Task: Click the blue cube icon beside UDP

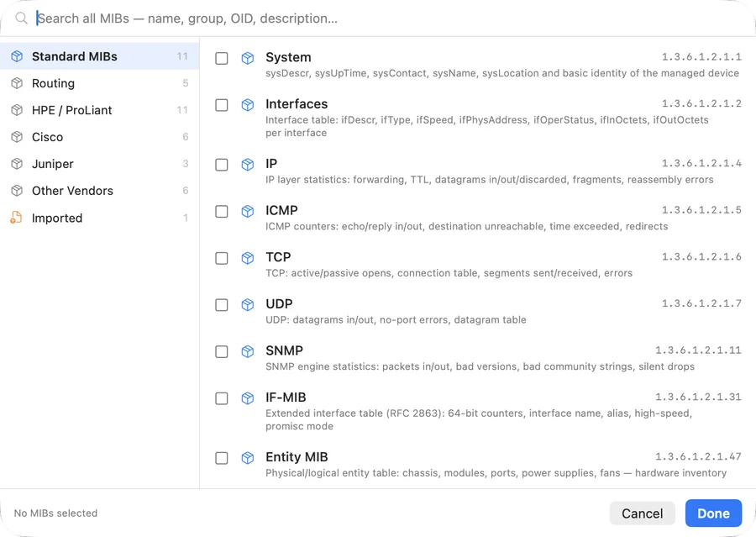Action: click(x=248, y=305)
